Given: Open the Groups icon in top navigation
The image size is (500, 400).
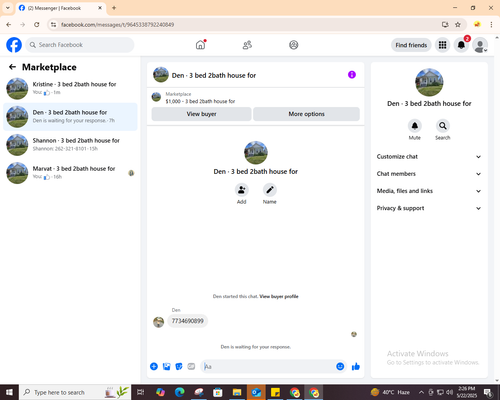Looking at the screenshot, I should pyautogui.click(x=294, y=45).
